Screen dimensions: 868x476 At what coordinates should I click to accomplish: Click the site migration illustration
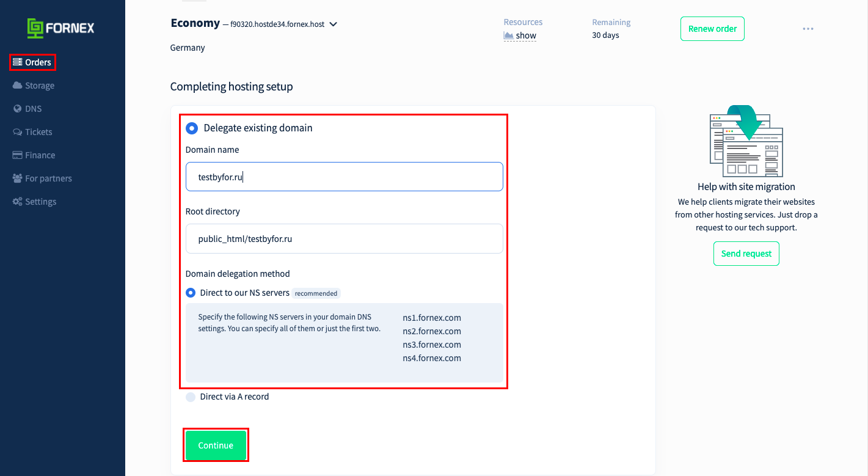pos(746,142)
